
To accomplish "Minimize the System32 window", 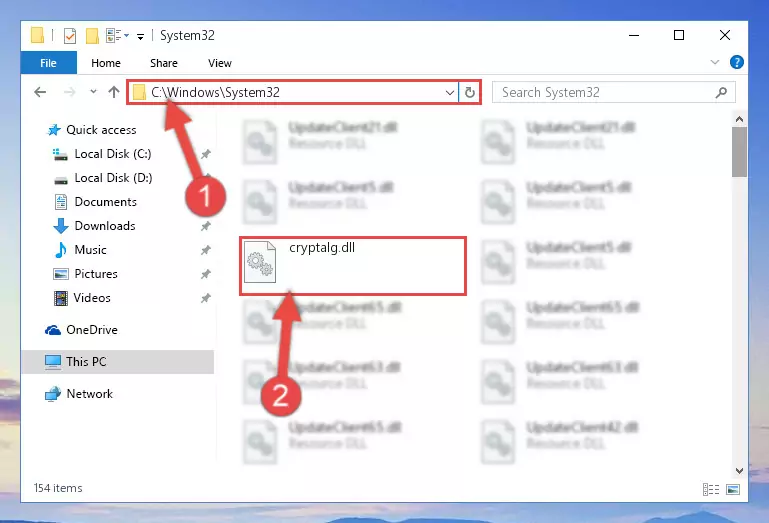I will pos(634,35).
